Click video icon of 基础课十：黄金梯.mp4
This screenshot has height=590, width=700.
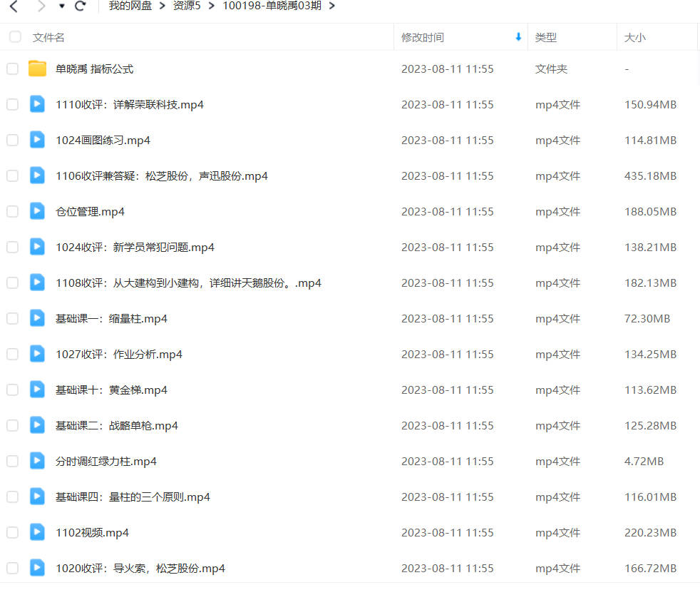point(38,390)
